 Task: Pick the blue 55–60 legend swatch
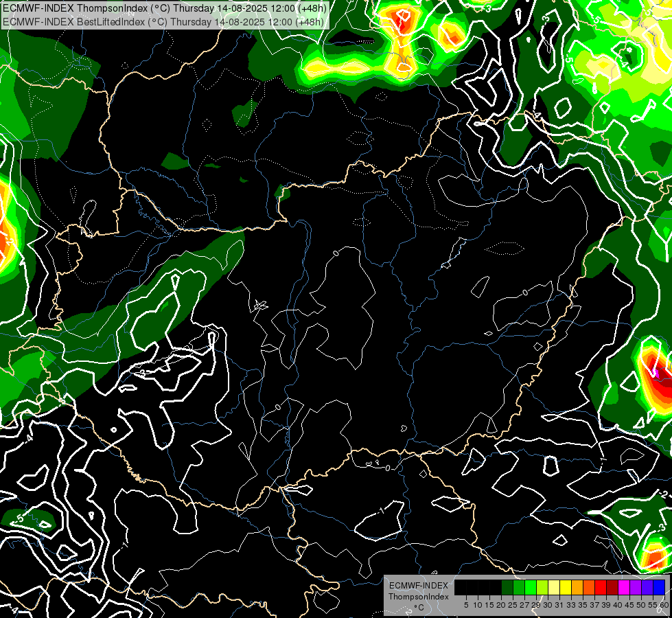point(659,587)
